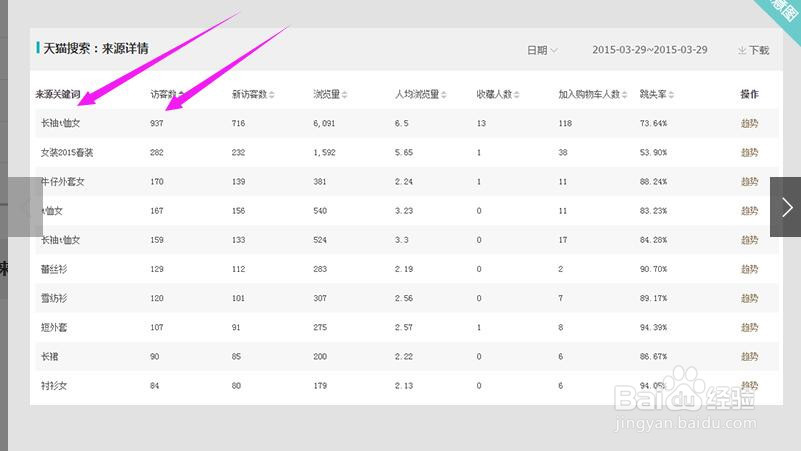The width and height of the screenshot is (801, 451).
Task: Click page views value 381
Action: coord(320,181)
